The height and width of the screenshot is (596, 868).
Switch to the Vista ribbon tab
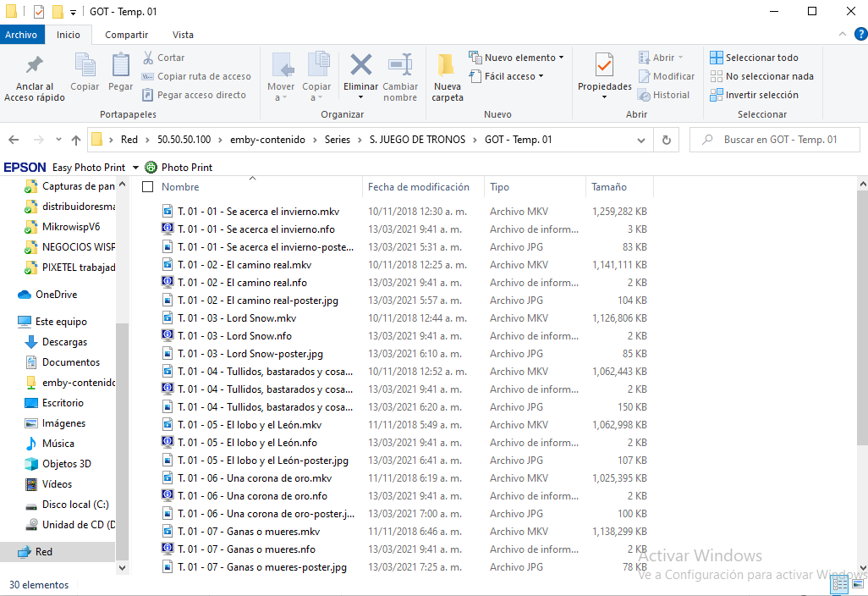click(x=183, y=35)
